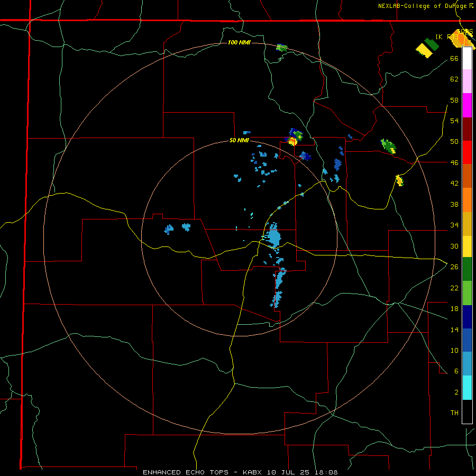This screenshot has height=476, width=476.
Task: Click the yellow-green cell on the yellow highway line
Action: tap(400, 180)
